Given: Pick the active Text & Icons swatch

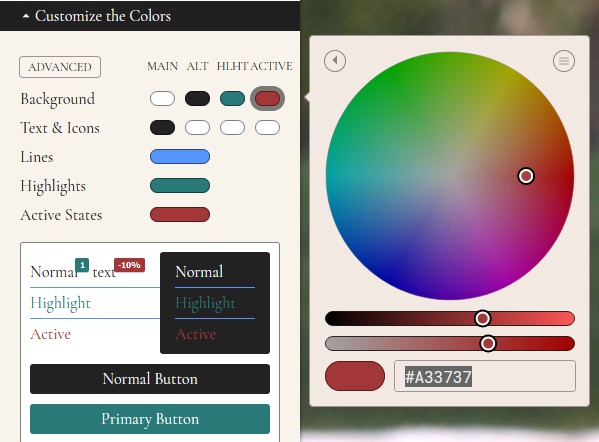Looking at the screenshot, I should (x=267, y=128).
